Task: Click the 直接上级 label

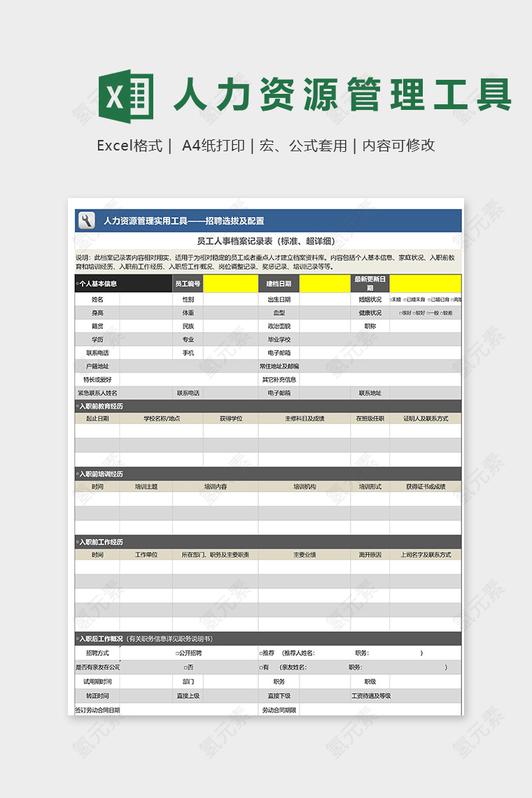Action: (x=188, y=696)
